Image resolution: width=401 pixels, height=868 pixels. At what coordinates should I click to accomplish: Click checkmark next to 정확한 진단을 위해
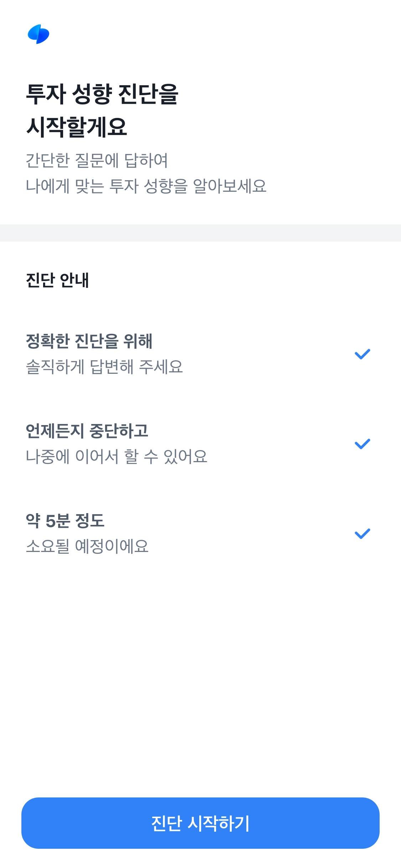363,354
